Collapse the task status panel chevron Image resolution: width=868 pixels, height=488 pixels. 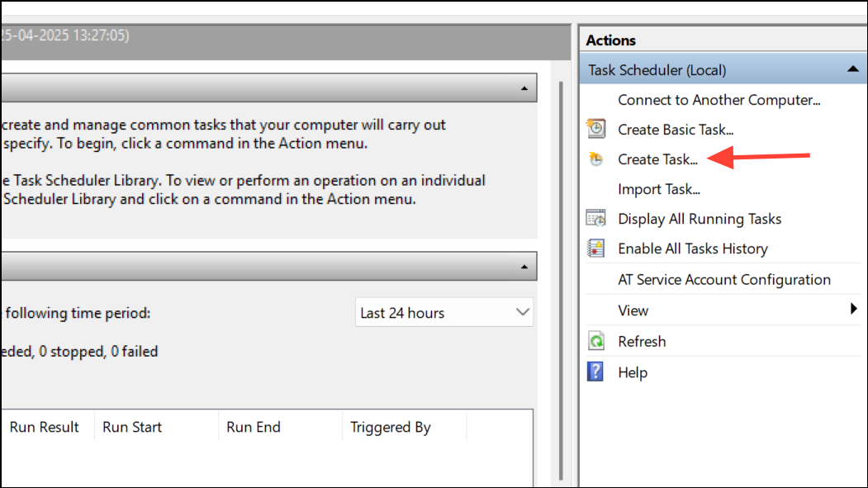tap(524, 266)
